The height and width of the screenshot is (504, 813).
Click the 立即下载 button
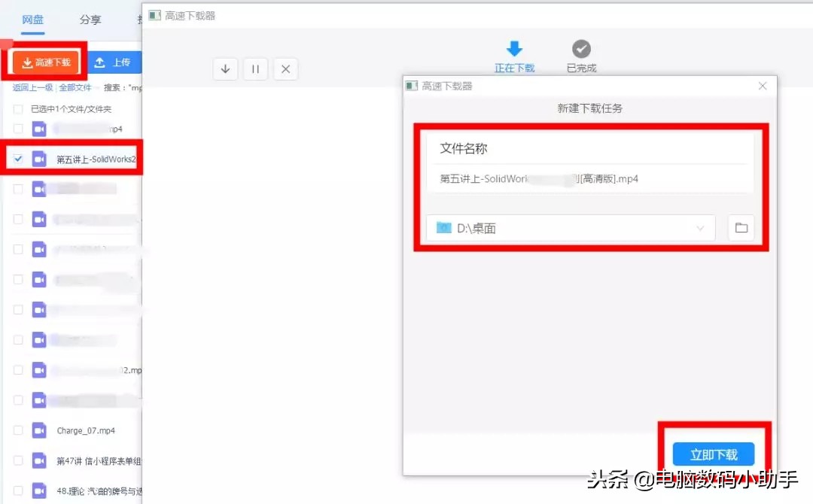(713, 454)
